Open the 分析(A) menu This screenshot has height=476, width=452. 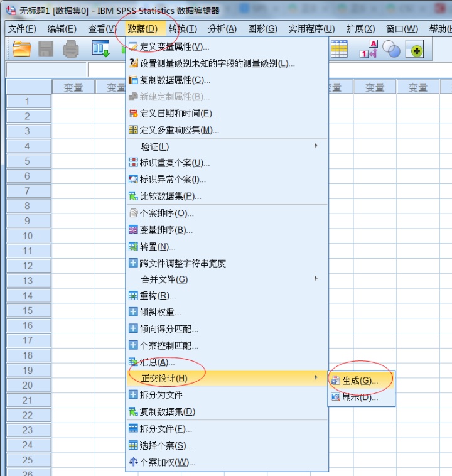tap(222, 29)
